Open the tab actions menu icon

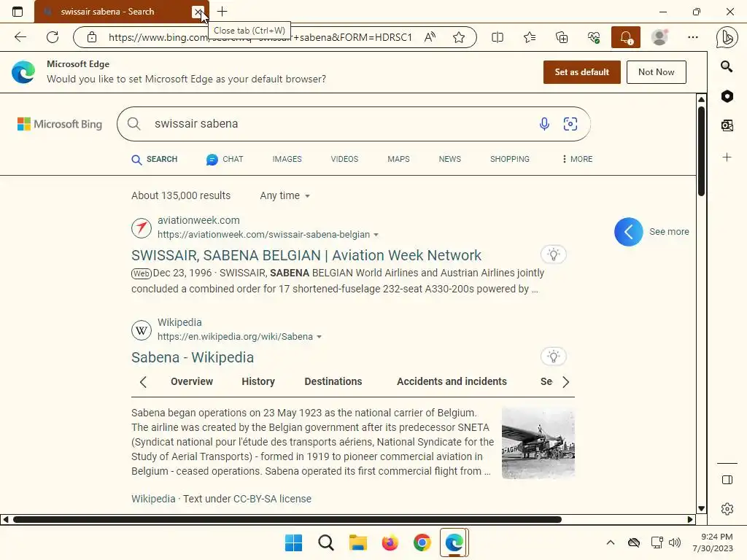[x=18, y=12]
